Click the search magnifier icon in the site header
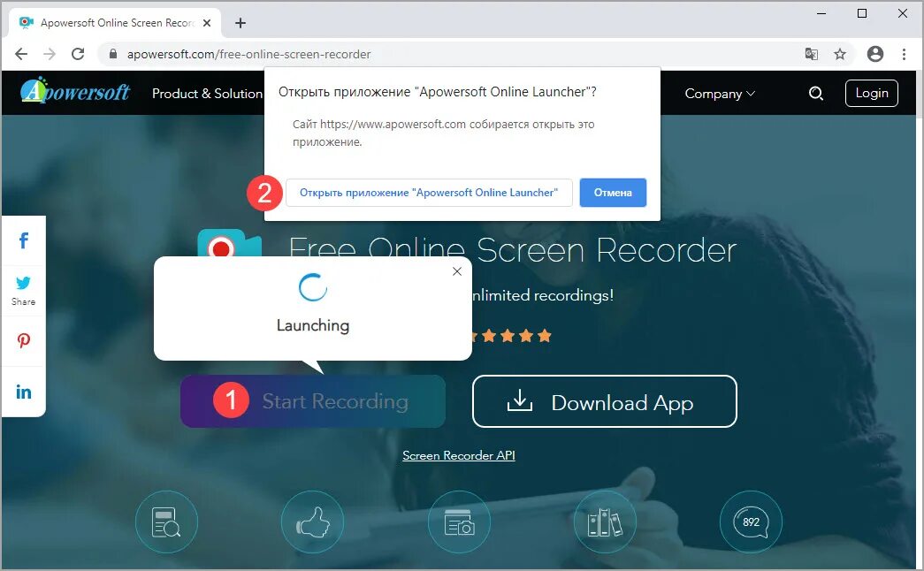Image resolution: width=924 pixels, height=571 pixels. point(815,93)
